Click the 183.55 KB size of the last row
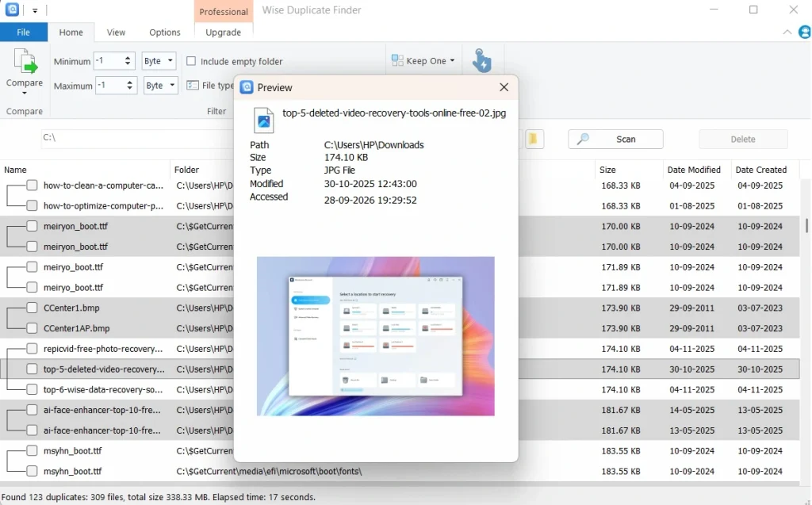 coord(620,471)
